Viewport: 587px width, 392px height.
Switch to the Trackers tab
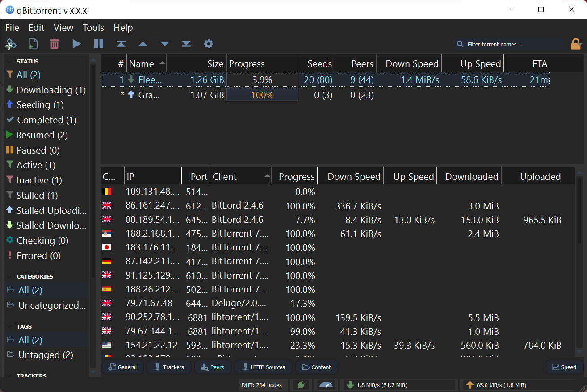pyautogui.click(x=169, y=367)
